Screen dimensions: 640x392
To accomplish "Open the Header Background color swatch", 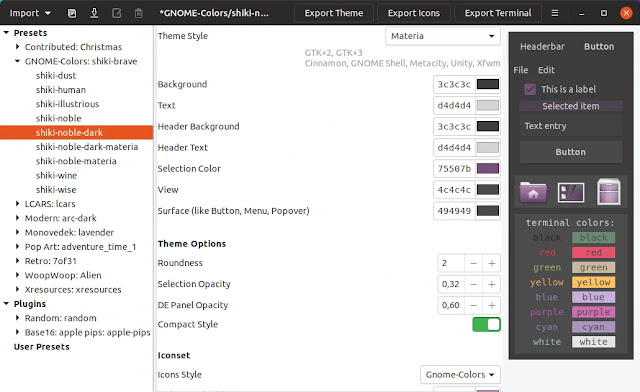I will [488, 127].
